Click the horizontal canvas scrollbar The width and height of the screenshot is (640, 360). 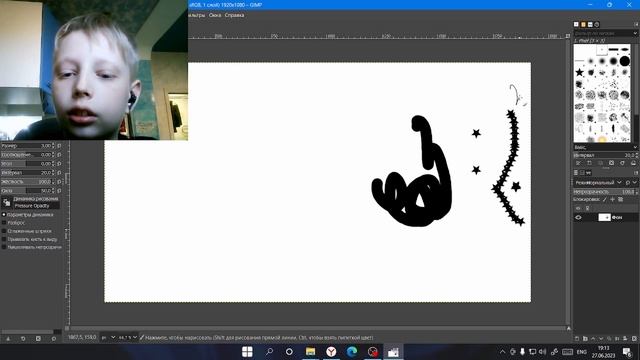[x=318, y=328]
